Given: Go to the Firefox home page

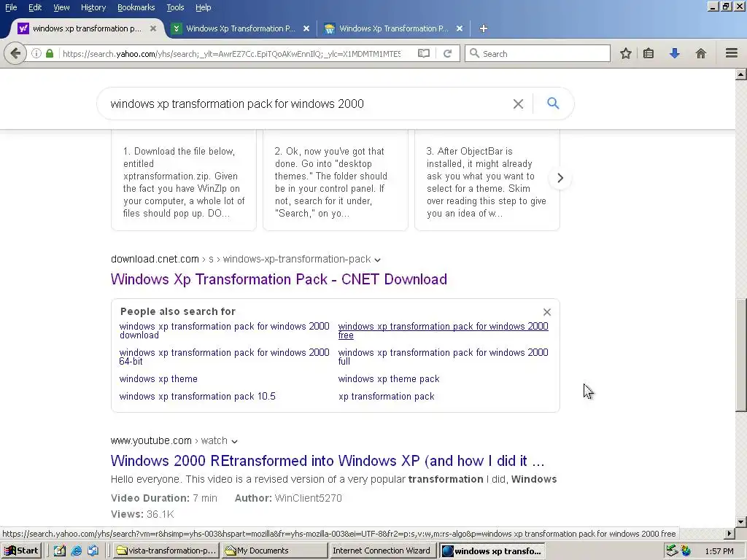Looking at the screenshot, I should point(700,53).
